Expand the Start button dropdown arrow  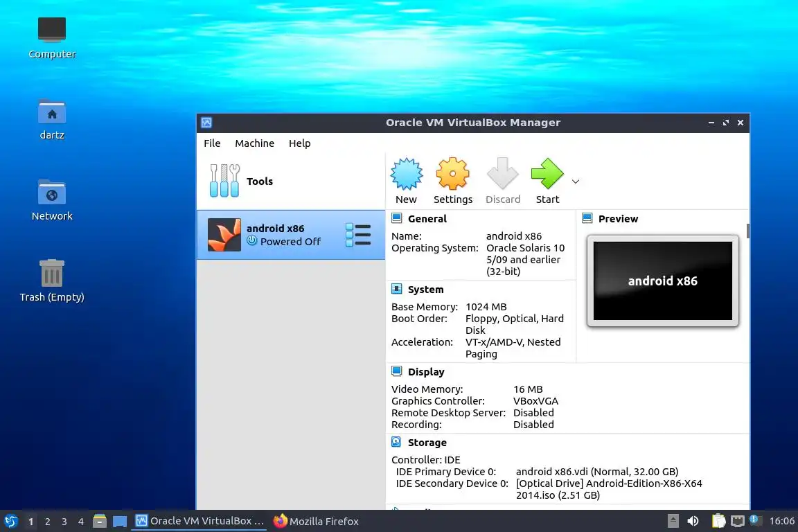point(576,181)
